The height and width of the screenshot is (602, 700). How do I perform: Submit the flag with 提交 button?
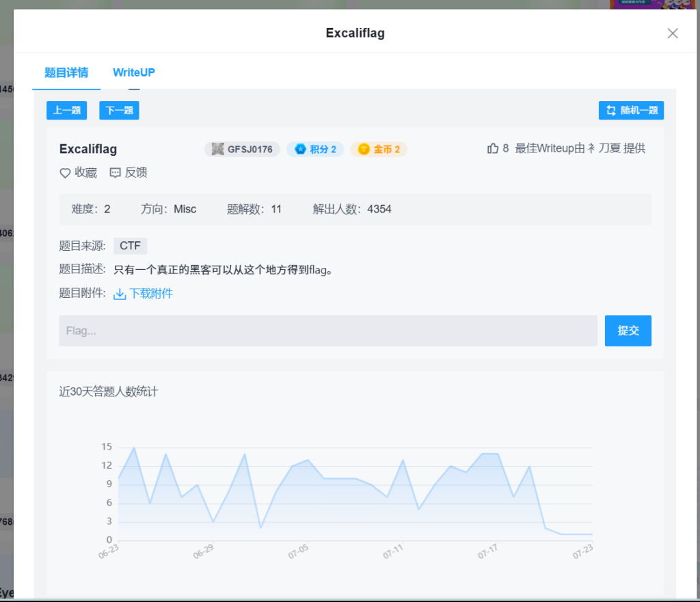pyautogui.click(x=628, y=331)
